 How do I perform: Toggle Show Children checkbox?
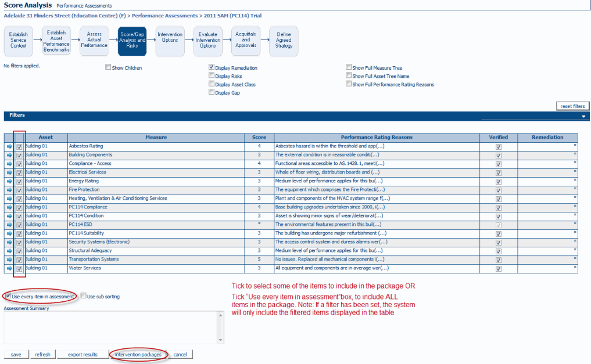click(x=108, y=67)
